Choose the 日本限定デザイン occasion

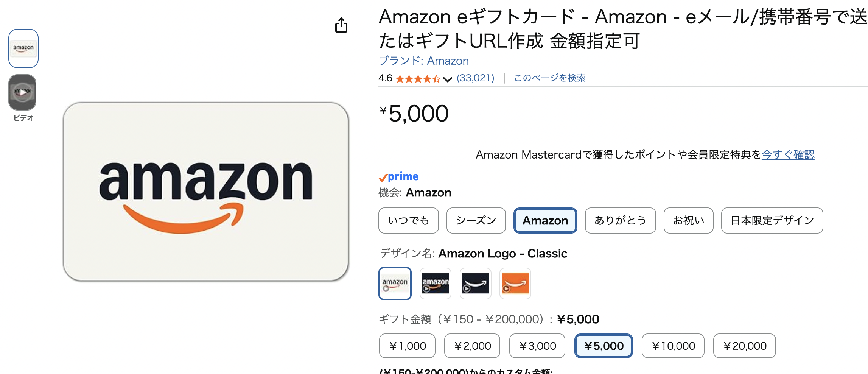[772, 221]
